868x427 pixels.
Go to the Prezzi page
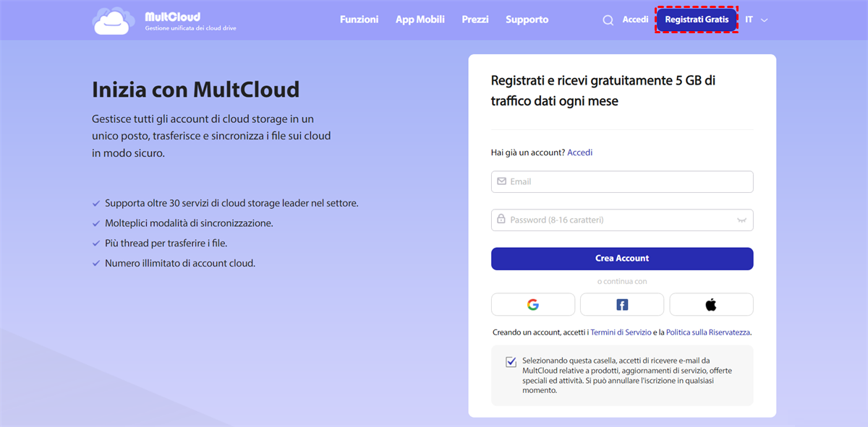click(475, 20)
